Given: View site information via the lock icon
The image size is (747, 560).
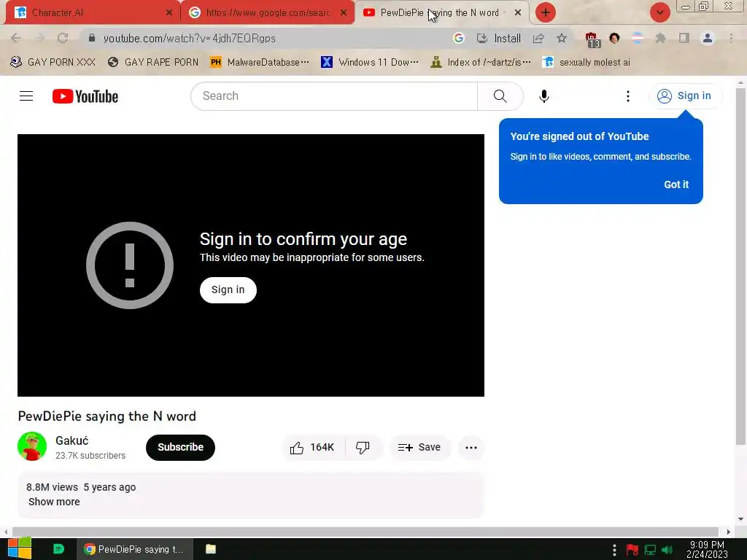Looking at the screenshot, I should [x=92, y=38].
